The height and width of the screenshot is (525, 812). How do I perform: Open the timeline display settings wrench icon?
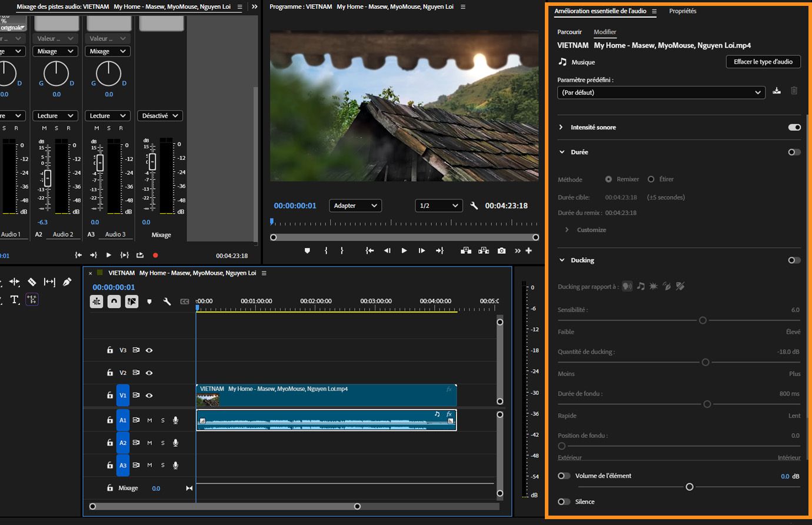(x=167, y=301)
